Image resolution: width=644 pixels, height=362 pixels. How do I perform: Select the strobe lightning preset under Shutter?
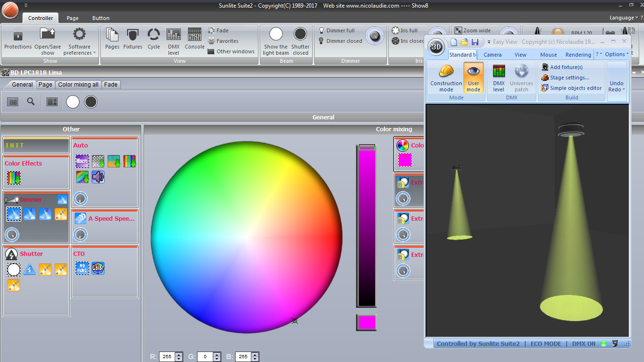[x=30, y=270]
